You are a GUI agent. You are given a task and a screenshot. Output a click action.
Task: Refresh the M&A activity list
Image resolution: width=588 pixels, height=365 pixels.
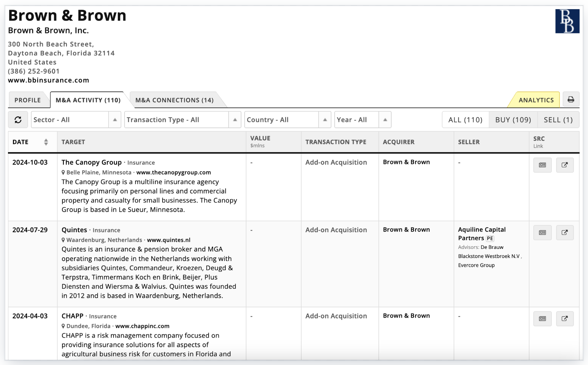click(x=18, y=120)
